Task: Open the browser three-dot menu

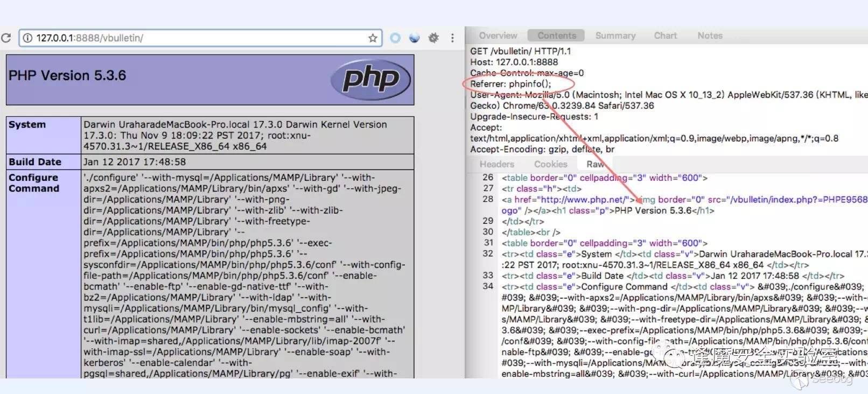Action: (x=452, y=38)
